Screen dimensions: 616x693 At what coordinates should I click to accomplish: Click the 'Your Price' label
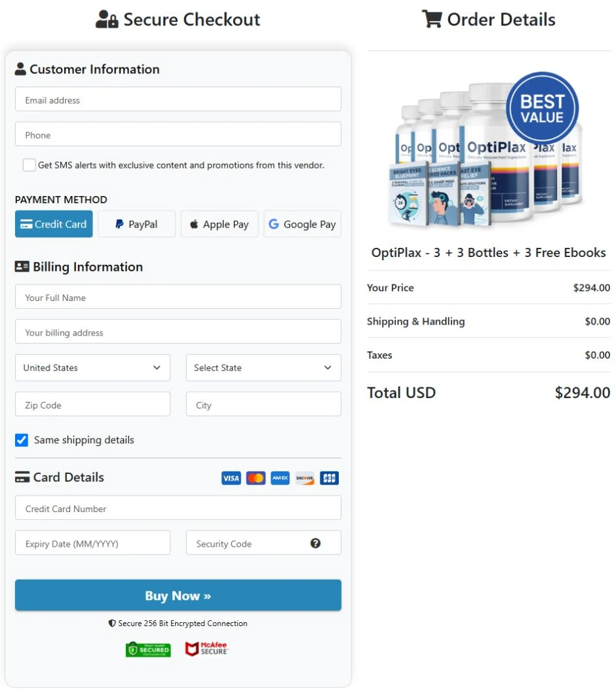point(390,288)
